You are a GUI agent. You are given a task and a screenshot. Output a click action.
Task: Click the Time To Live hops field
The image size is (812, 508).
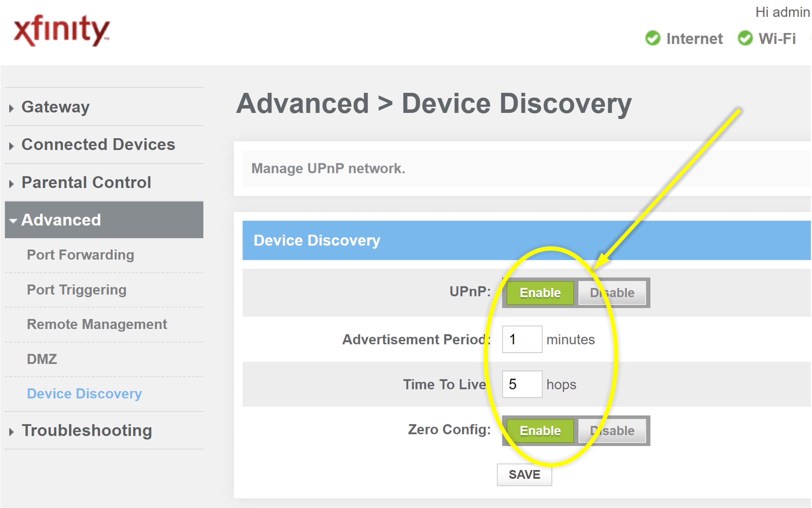[522, 384]
